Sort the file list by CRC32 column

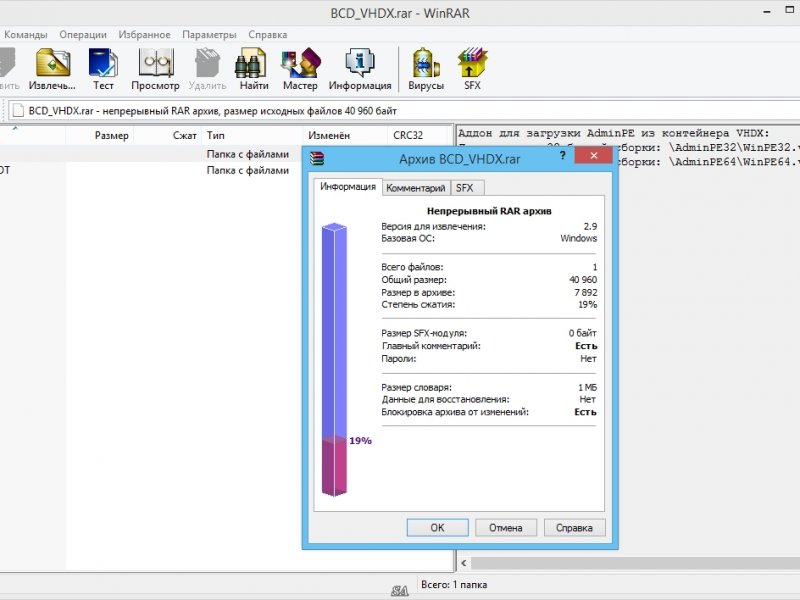tap(417, 135)
